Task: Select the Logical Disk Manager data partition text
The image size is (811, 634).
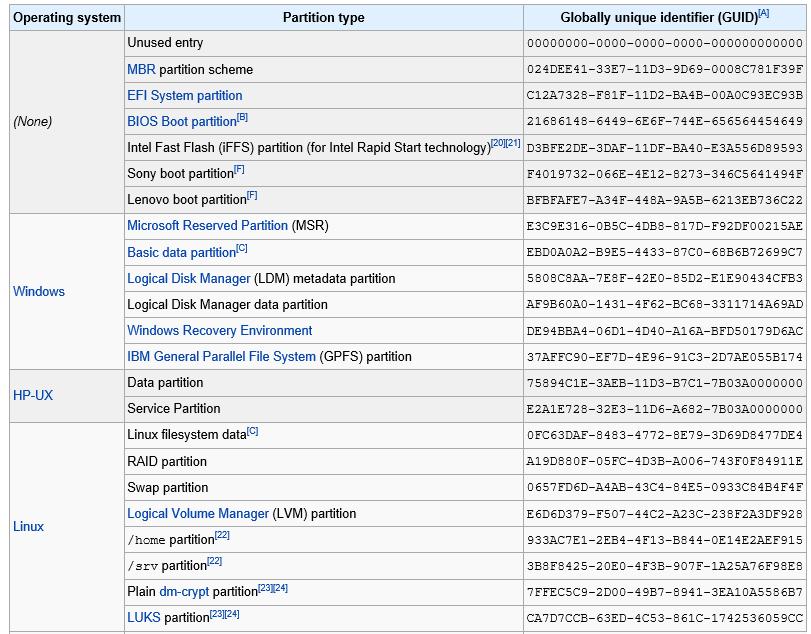Action: click(x=228, y=305)
